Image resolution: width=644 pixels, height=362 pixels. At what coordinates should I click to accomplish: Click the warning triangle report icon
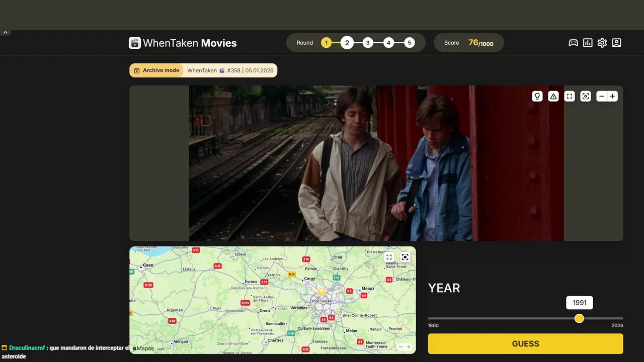click(x=553, y=96)
